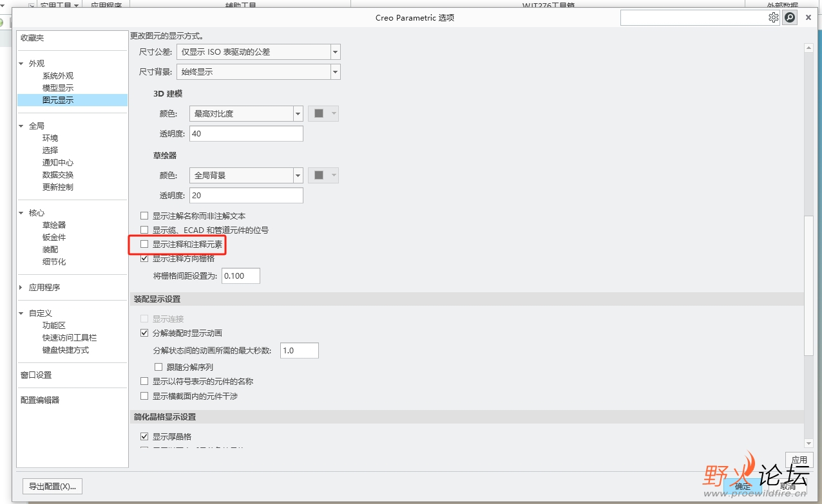Screen dimensions: 822x504
Task: Enable 显示横截面内的元件干涉 checkbox
Action: pos(144,396)
